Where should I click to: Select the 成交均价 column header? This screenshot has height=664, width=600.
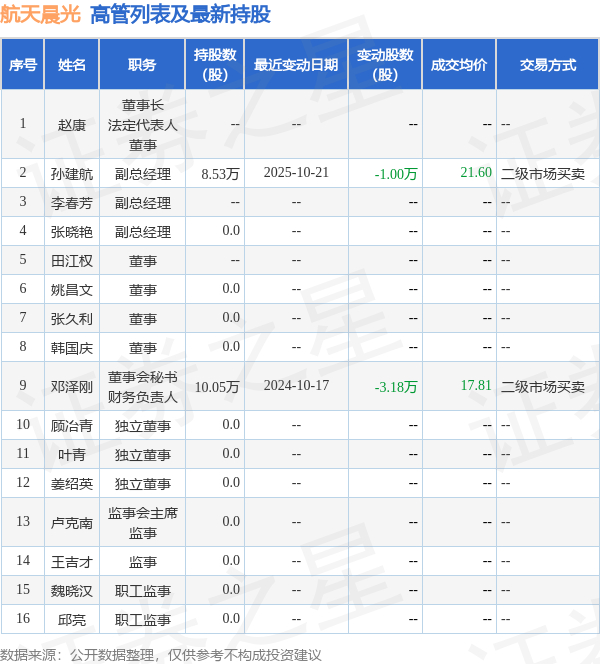459,65
